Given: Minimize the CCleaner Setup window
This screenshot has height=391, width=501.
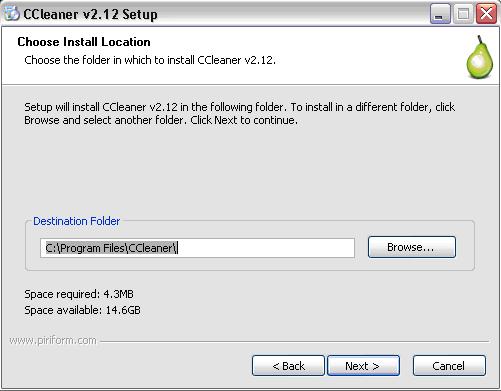Looking at the screenshot, I should (x=440, y=14).
